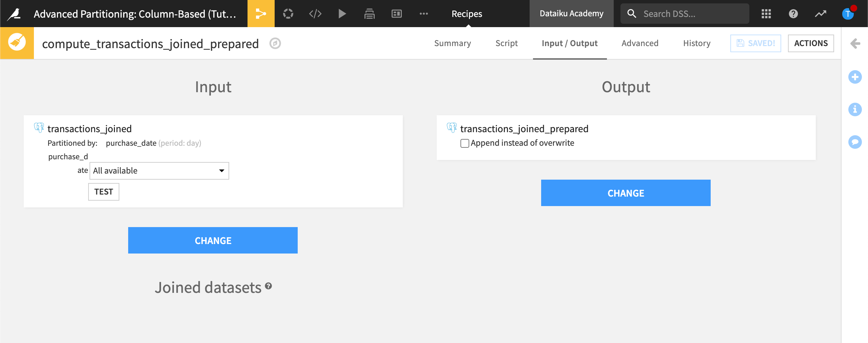868x343 pixels.
Task: Open the purchase_date All available dropdown
Action: point(159,170)
